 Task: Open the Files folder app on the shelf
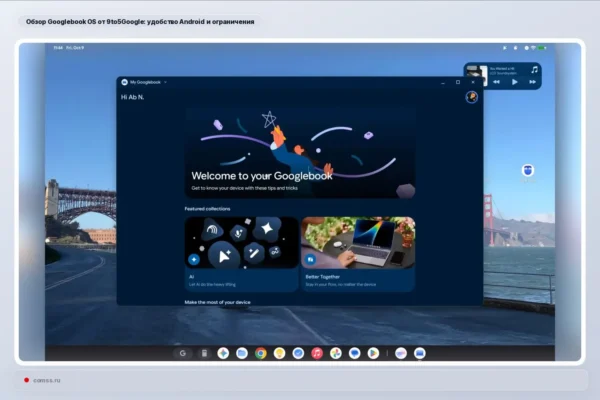[x=242, y=353]
